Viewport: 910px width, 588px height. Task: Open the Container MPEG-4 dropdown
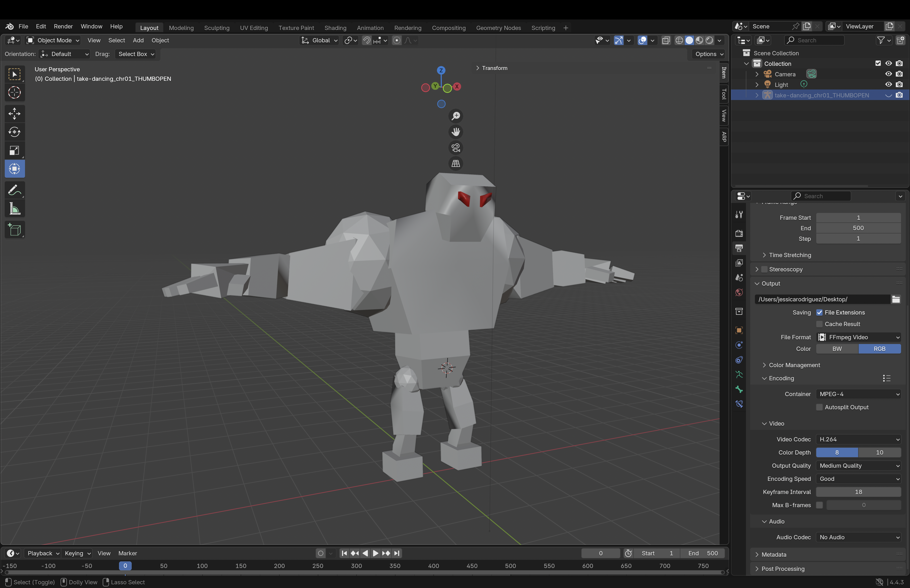(858, 394)
